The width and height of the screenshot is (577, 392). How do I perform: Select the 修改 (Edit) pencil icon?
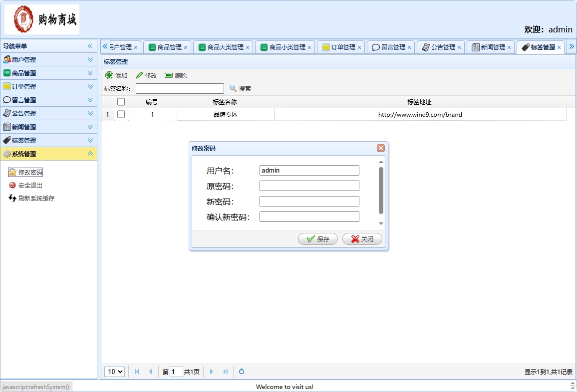[139, 75]
